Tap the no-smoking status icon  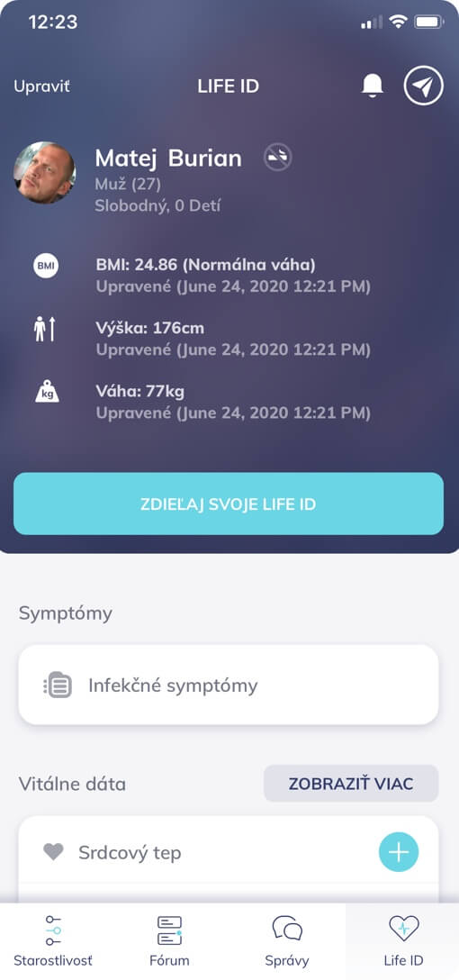[277, 158]
